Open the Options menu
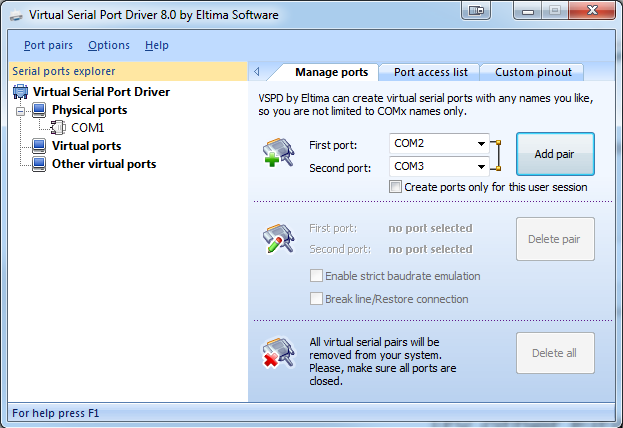Screen dimensions: 623x428 [109, 45]
